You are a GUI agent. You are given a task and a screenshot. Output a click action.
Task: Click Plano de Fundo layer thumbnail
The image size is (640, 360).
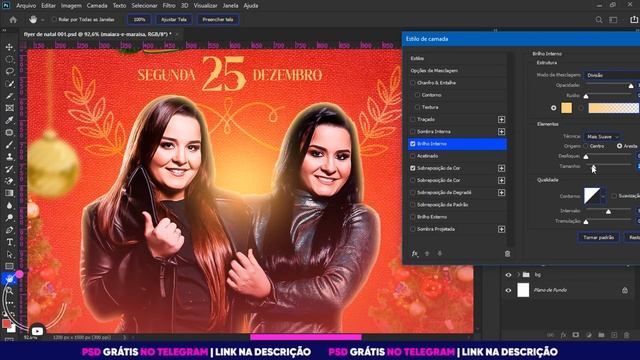click(x=523, y=290)
